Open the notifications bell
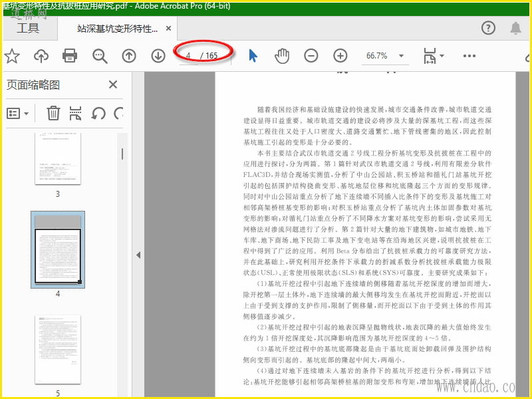The width and height of the screenshot is (532, 399). [x=515, y=28]
